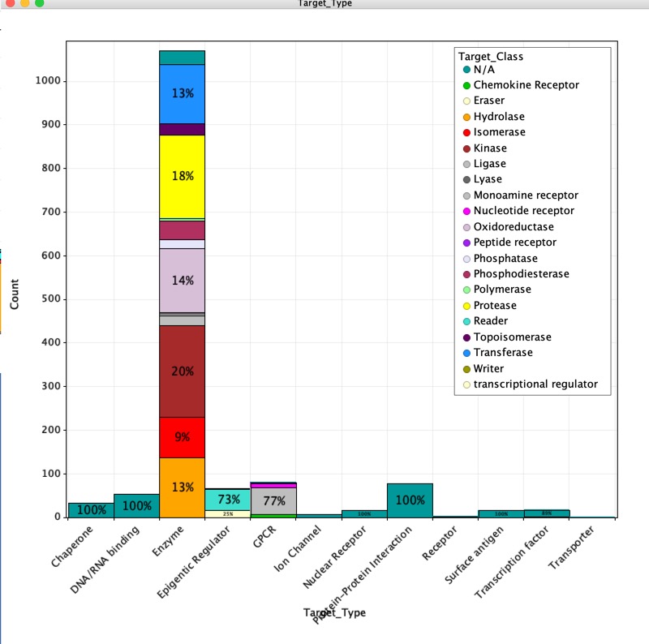Click the Ion Channel bar

[x=319, y=516]
